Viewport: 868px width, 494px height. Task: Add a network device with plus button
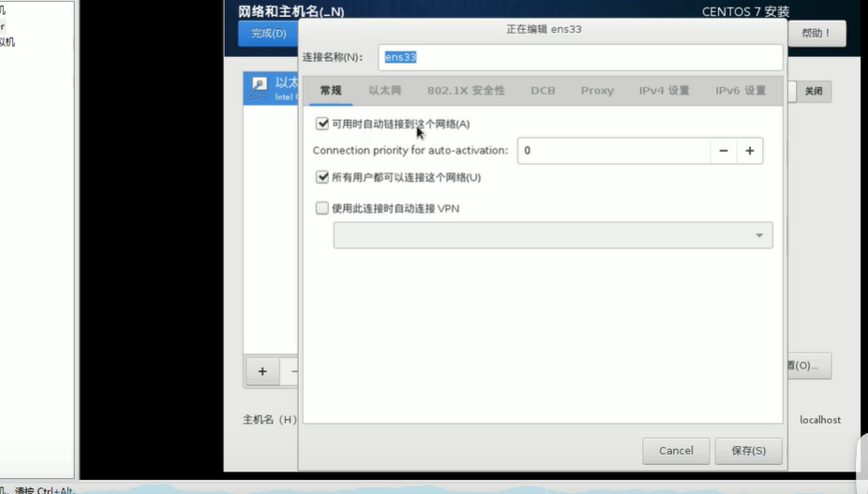click(262, 371)
